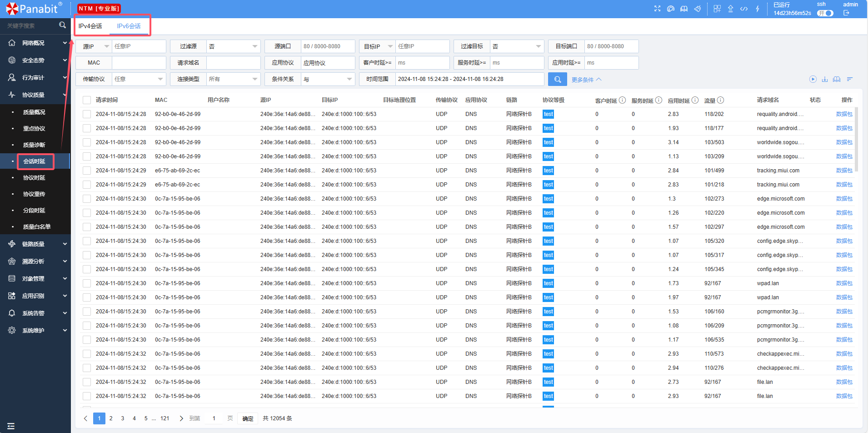Open the 源IP type dropdown
This screenshot has height=433, width=868.
click(x=94, y=46)
